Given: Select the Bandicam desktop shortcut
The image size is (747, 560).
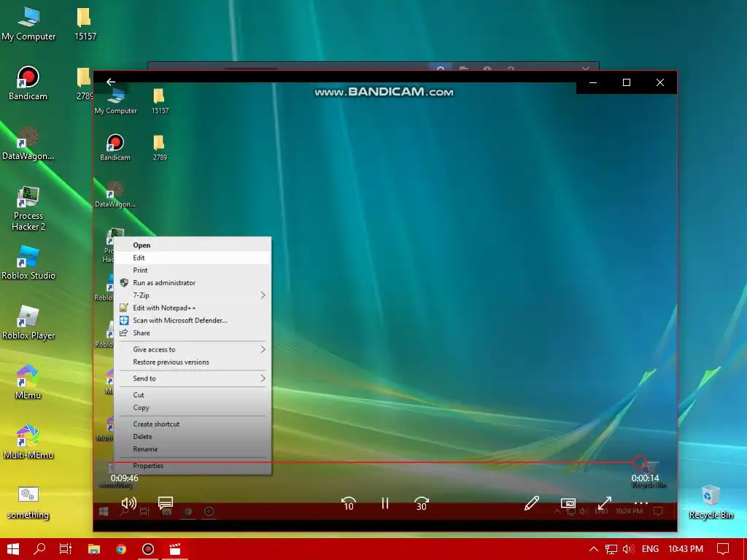Looking at the screenshot, I should coord(28,83).
